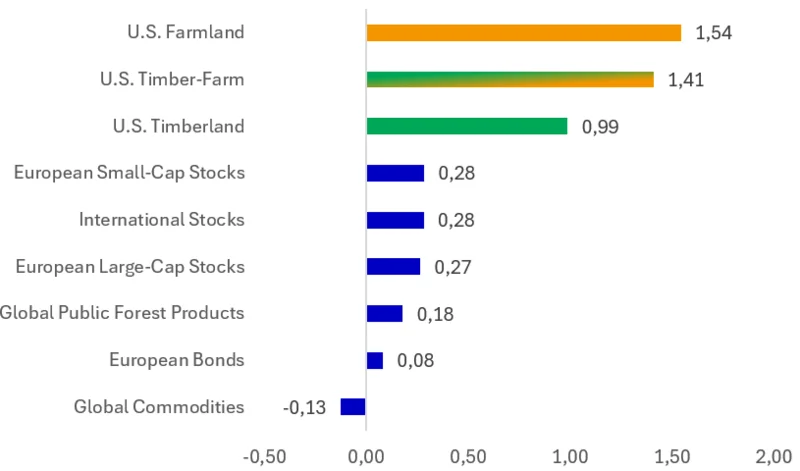Screen dimensions: 800x471
Task: Click the International Stocks blue bar
Action: (x=395, y=220)
